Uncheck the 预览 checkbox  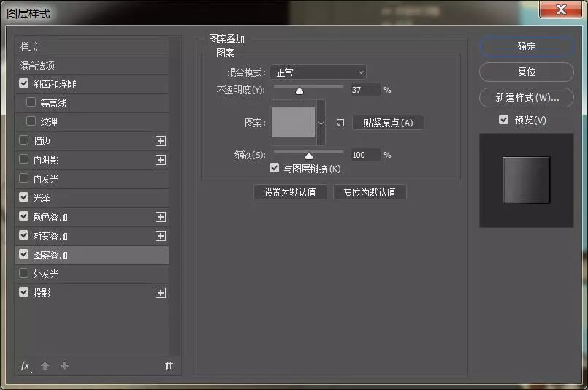click(x=503, y=120)
